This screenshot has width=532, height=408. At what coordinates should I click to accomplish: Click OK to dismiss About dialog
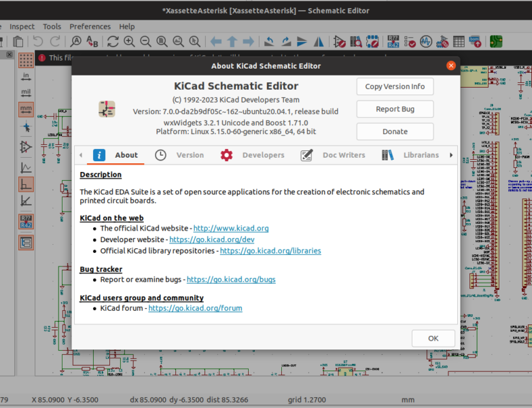pyautogui.click(x=433, y=338)
